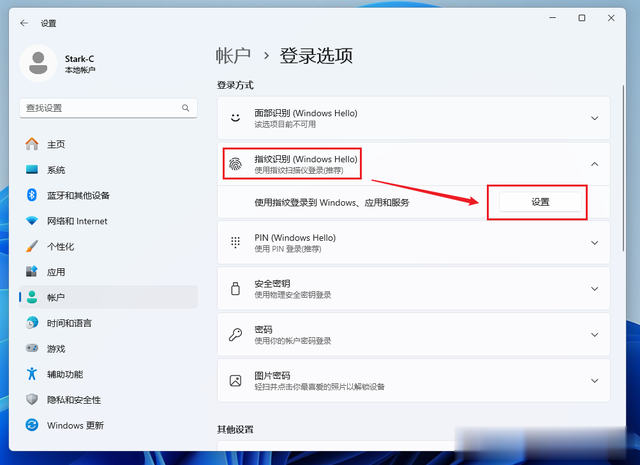The image size is (640, 465).
Task: Expand the 面部识别 (Windows Hello) chevron
Action: click(595, 118)
